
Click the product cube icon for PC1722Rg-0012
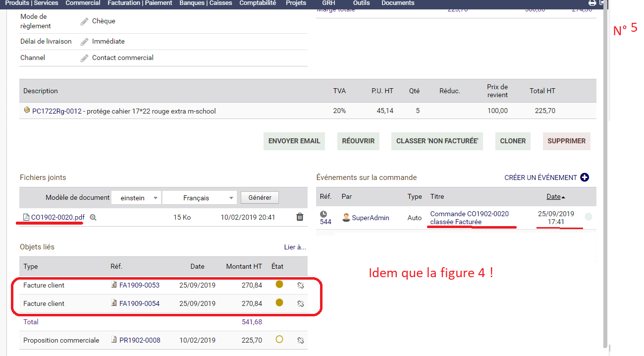click(x=27, y=110)
